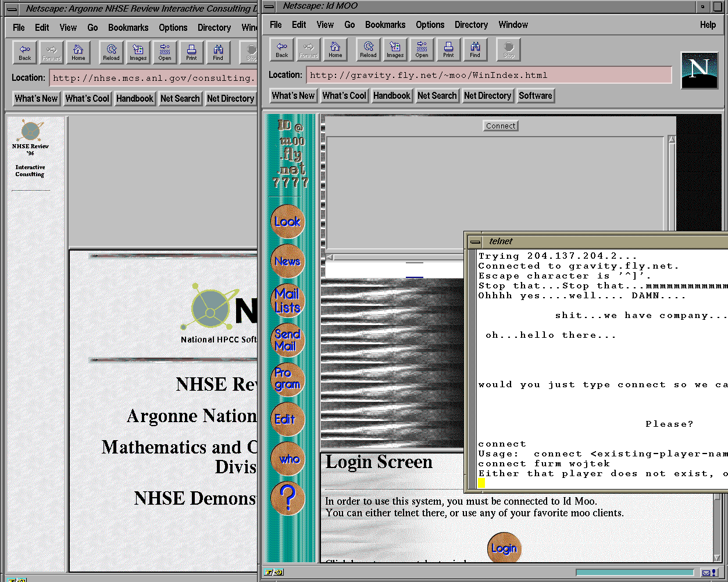Viewport: 728px width, 582px height.
Task: Open the Program round button
Action: click(287, 379)
